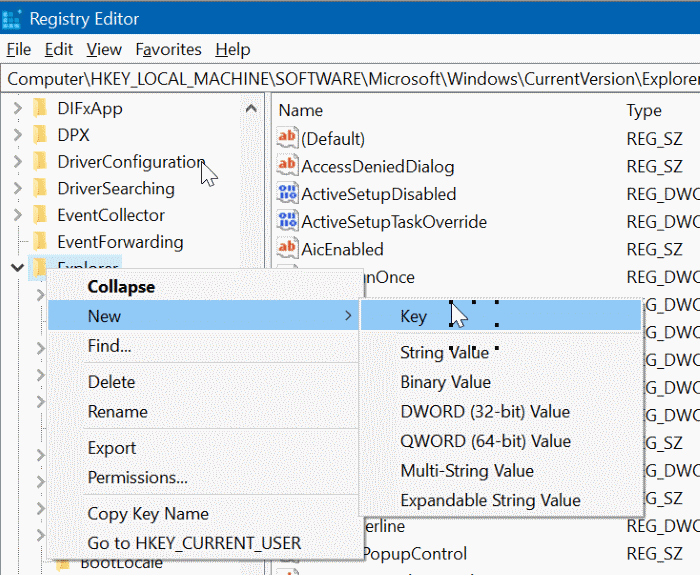
Task: Select the DIFxApp folder icon
Action: click(x=40, y=108)
